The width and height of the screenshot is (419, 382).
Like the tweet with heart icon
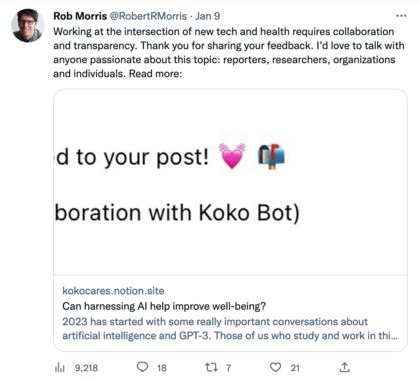[x=275, y=367]
